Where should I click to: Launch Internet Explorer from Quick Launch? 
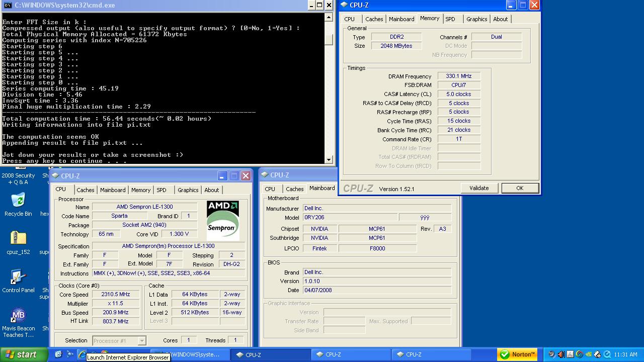point(82,354)
